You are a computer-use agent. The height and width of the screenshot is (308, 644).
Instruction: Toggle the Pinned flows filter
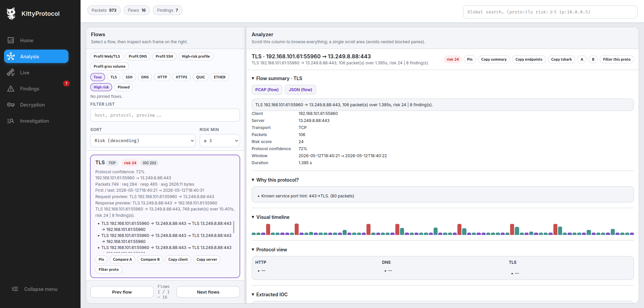[123, 87]
